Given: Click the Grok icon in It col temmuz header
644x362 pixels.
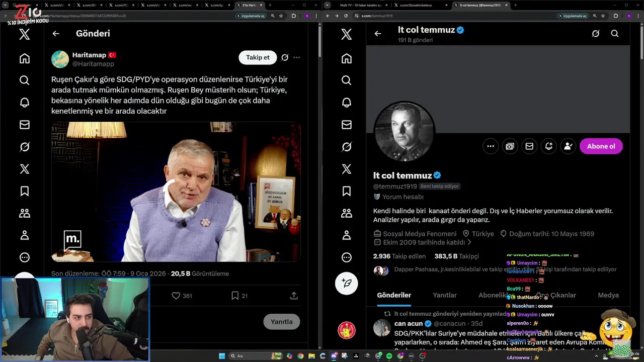Looking at the screenshot, I should point(596,34).
